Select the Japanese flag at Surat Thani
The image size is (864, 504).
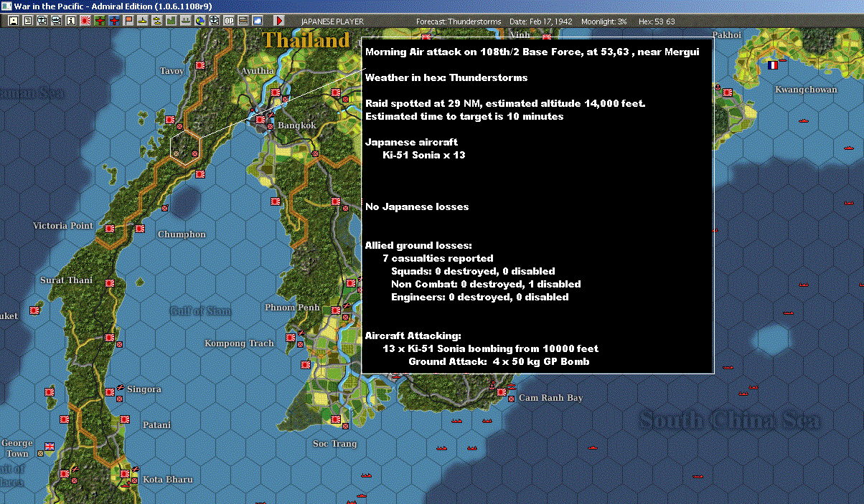click(x=111, y=283)
